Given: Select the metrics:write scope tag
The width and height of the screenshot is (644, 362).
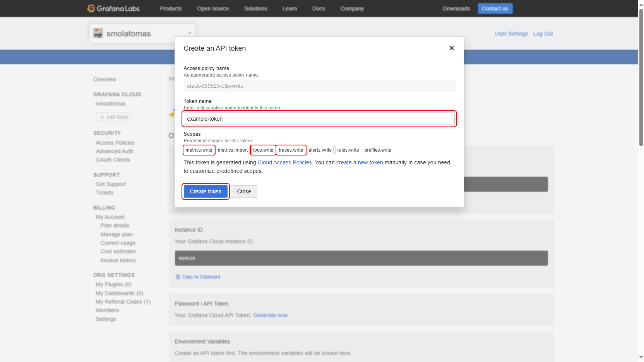Looking at the screenshot, I should (x=199, y=150).
